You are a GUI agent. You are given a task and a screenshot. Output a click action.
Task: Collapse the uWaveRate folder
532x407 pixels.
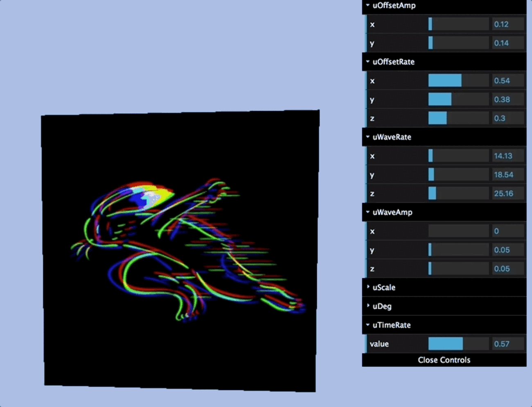click(x=392, y=137)
